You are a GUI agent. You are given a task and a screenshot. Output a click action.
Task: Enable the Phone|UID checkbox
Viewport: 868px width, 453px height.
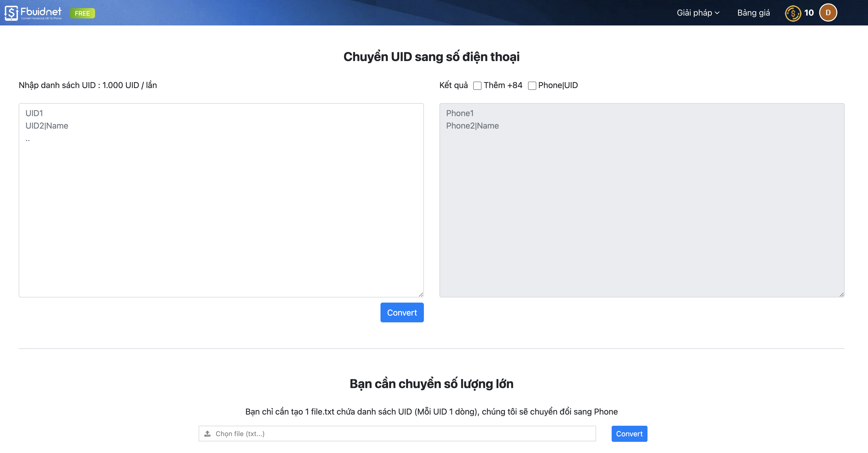(x=532, y=85)
